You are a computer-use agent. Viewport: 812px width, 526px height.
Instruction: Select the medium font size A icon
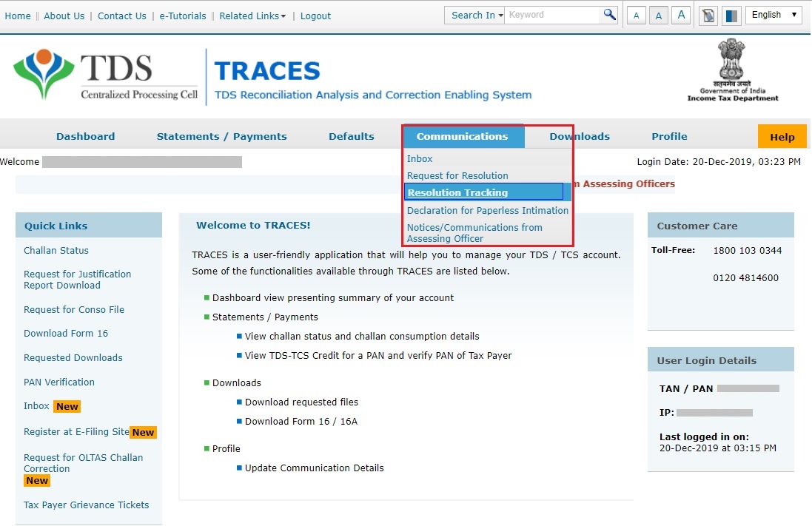[658, 15]
